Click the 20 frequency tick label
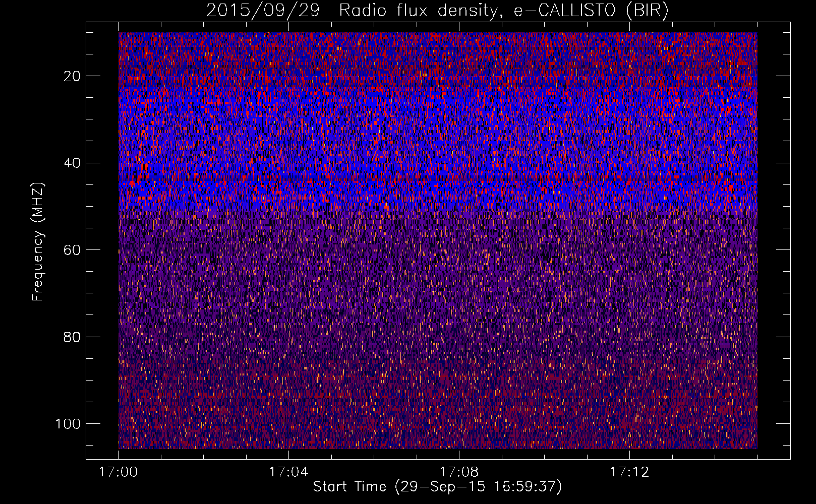The image size is (816, 504). click(x=73, y=76)
